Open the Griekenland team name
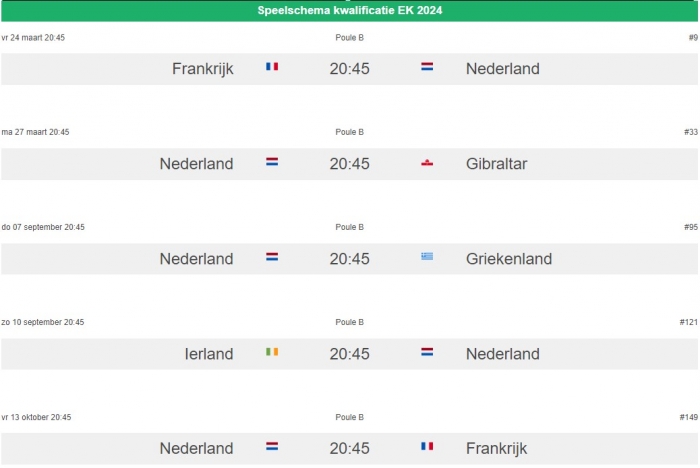Screen dimensions: 700x468 (x=508, y=259)
